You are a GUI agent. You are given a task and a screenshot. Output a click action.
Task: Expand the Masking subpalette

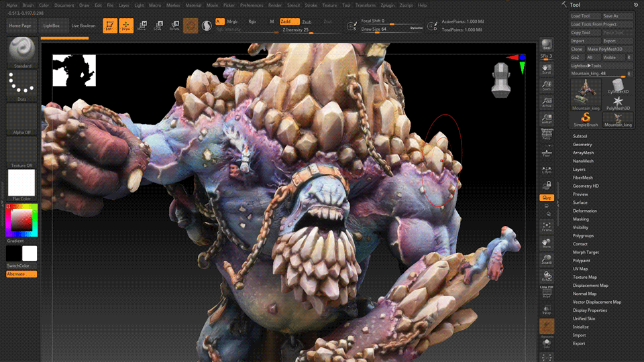(581, 219)
